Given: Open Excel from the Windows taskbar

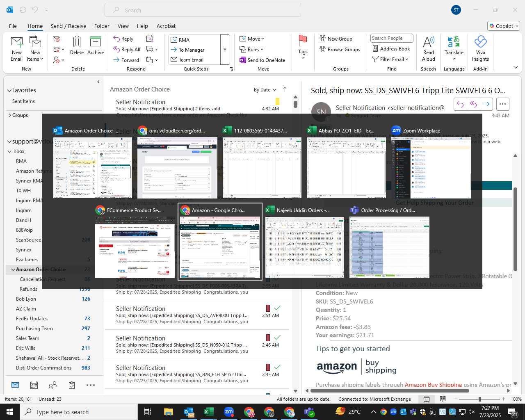Looking at the screenshot, I should point(209,412).
